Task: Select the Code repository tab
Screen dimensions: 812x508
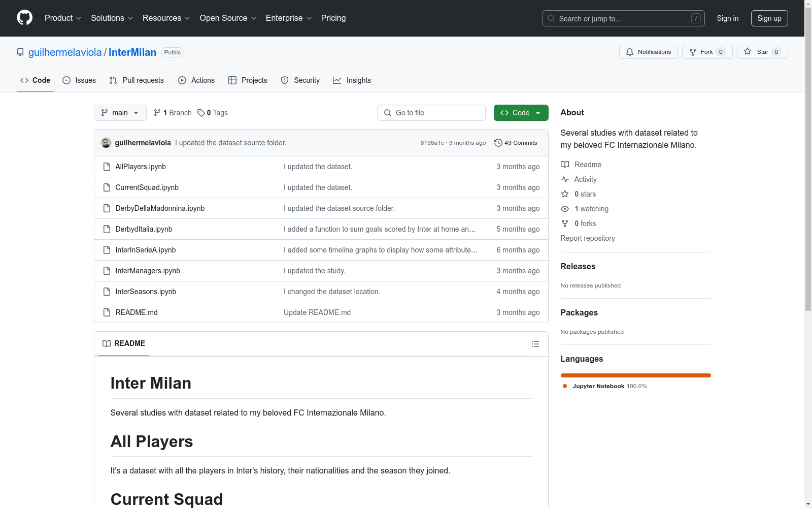Action: click(x=36, y=80)
